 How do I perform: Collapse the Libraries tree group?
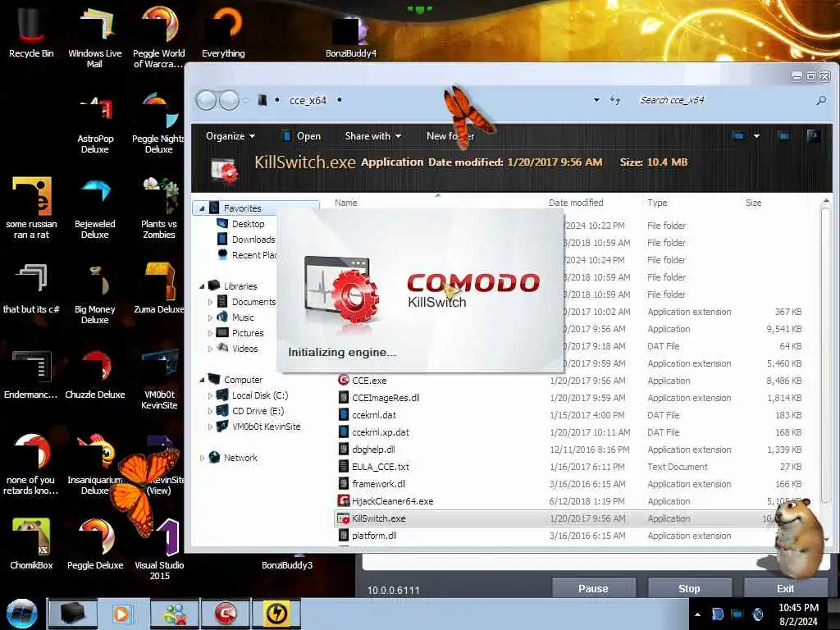(202, 286)
